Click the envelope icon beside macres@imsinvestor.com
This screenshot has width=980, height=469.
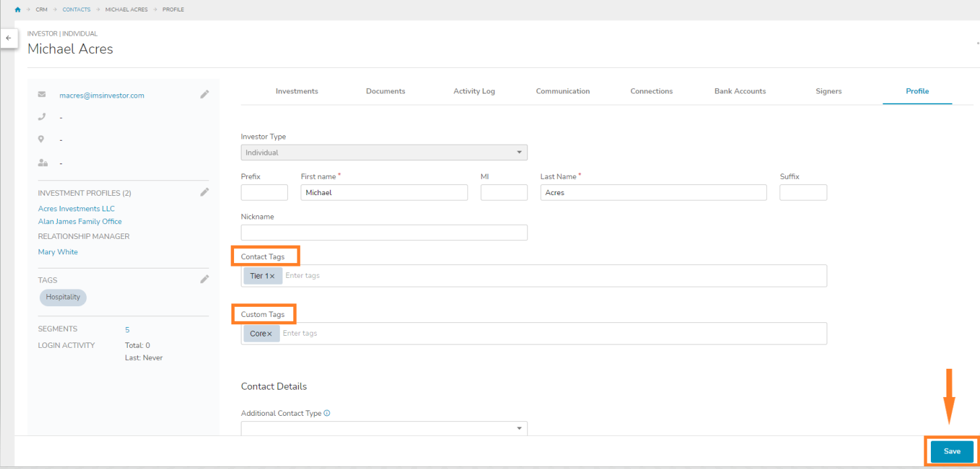(x=42, y=94)
